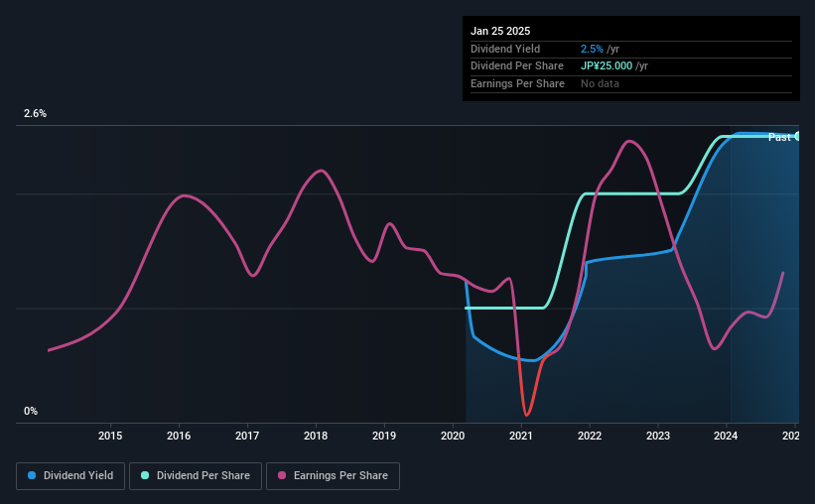Click the pink Earnings Per Share legend dot

pyautogui.click(x=282, y=475)
